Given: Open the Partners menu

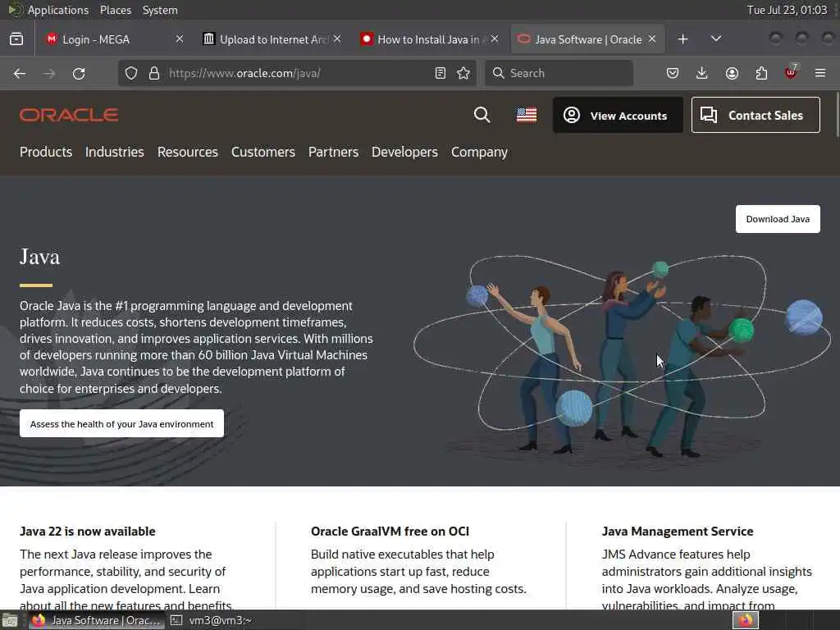Looking at the screenshot, I should 333,152.
